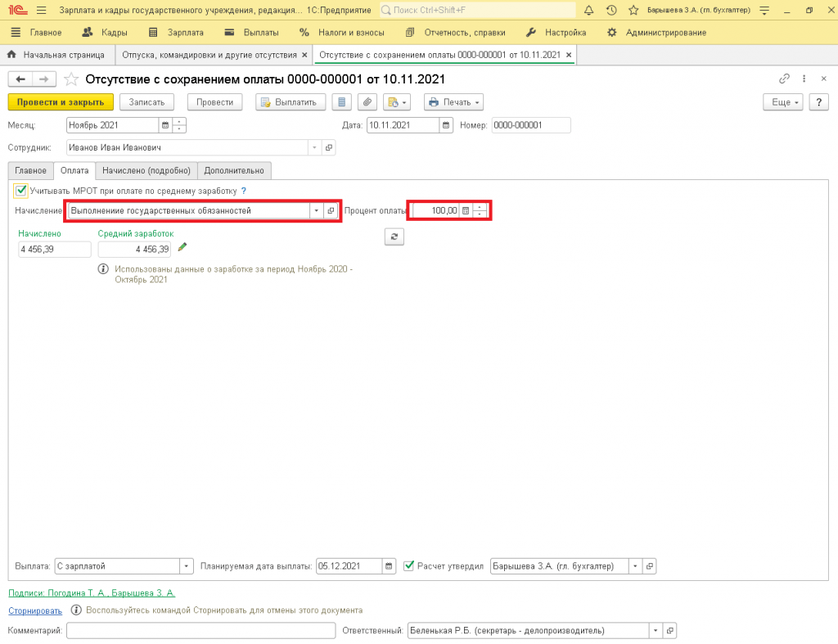The height and width of the screenshot is (644, 838).
Task: Open calendar picker for Дата field
Action: (x=446, y=125)
